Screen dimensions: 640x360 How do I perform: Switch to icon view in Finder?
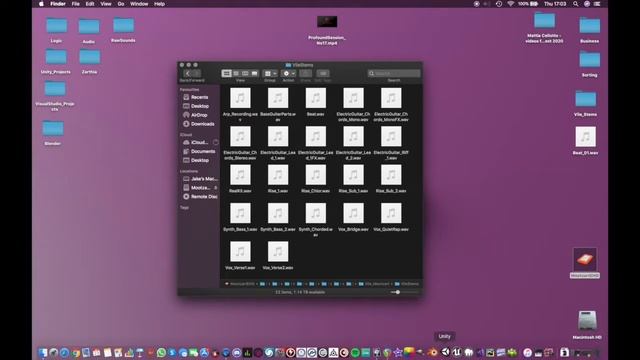[227, 73]
